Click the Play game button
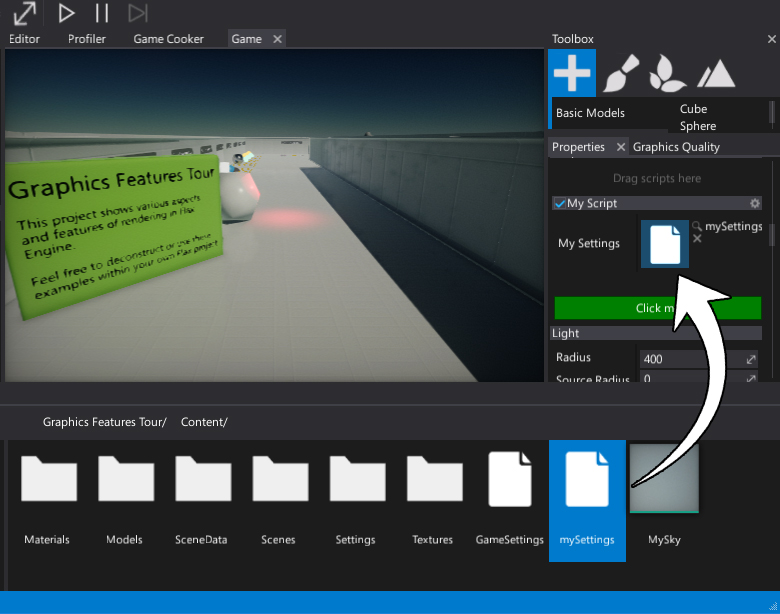The height and width of the screenshot is (614, 780). 66,13
